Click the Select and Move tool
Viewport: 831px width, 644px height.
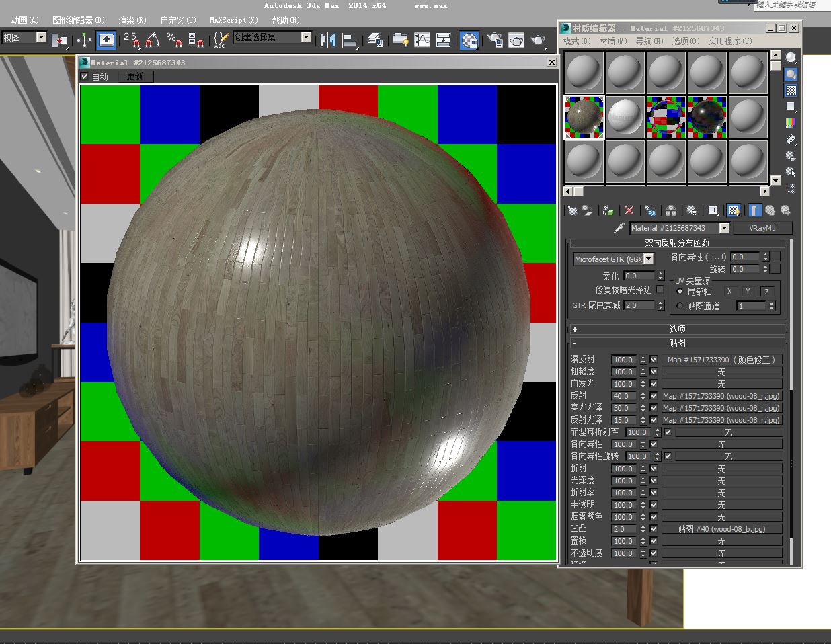click(84, 40)
